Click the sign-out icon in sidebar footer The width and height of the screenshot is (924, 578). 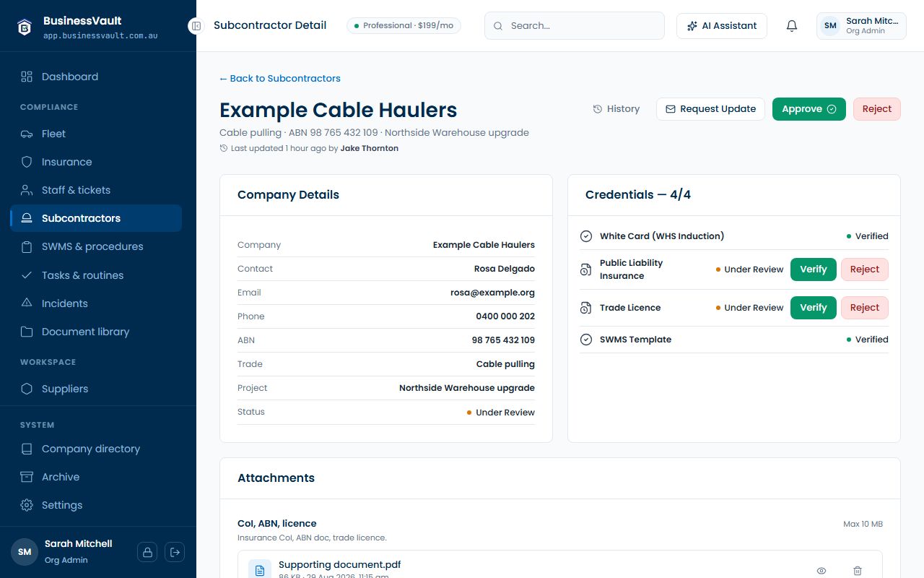coord(175,552)
